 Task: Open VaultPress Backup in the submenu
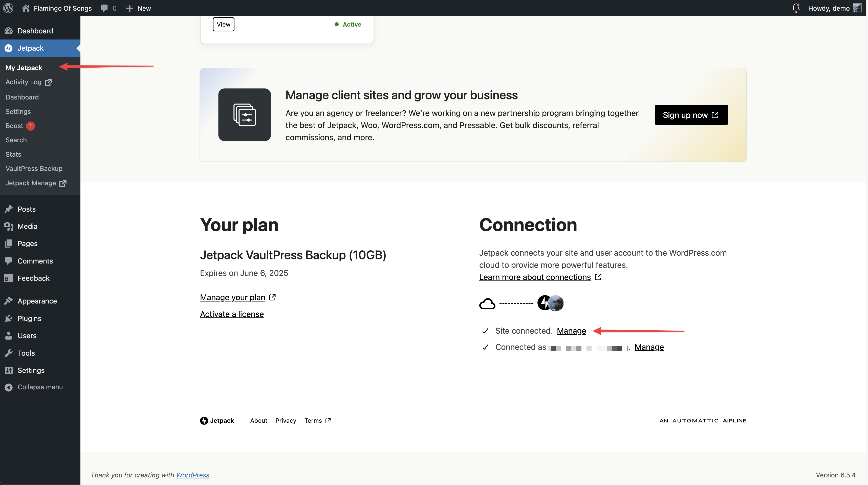(34, 168)
